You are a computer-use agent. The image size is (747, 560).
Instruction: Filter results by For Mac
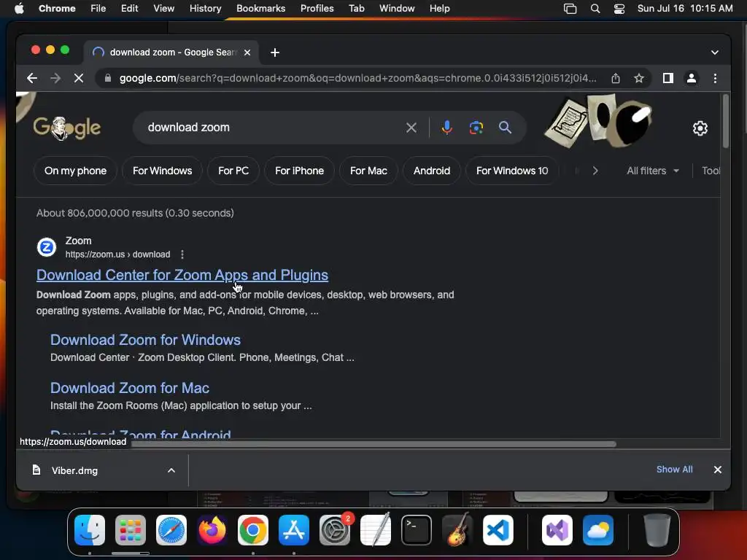368,171
